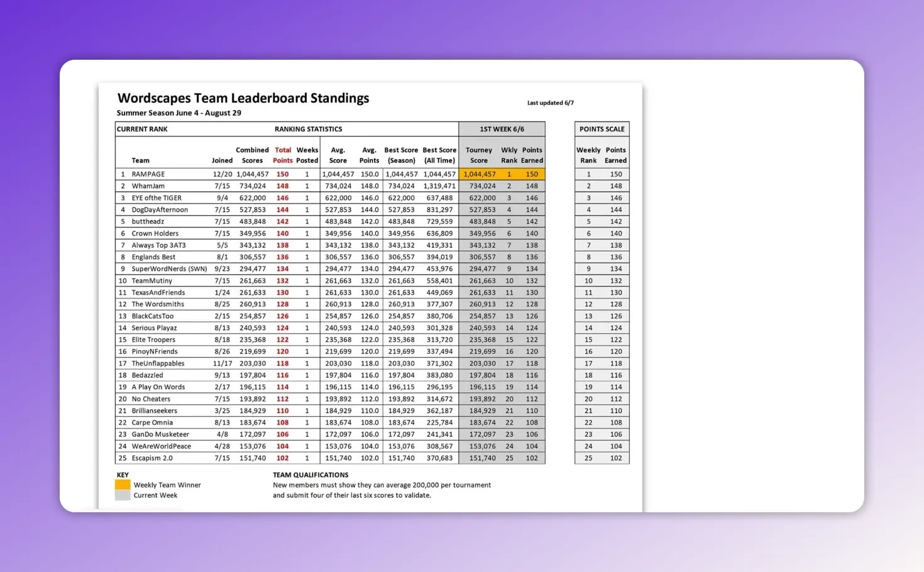Click the 'Last updated 6/7' note
The height and width of the screenshot is (572, 924).
[x=551, y=102]
